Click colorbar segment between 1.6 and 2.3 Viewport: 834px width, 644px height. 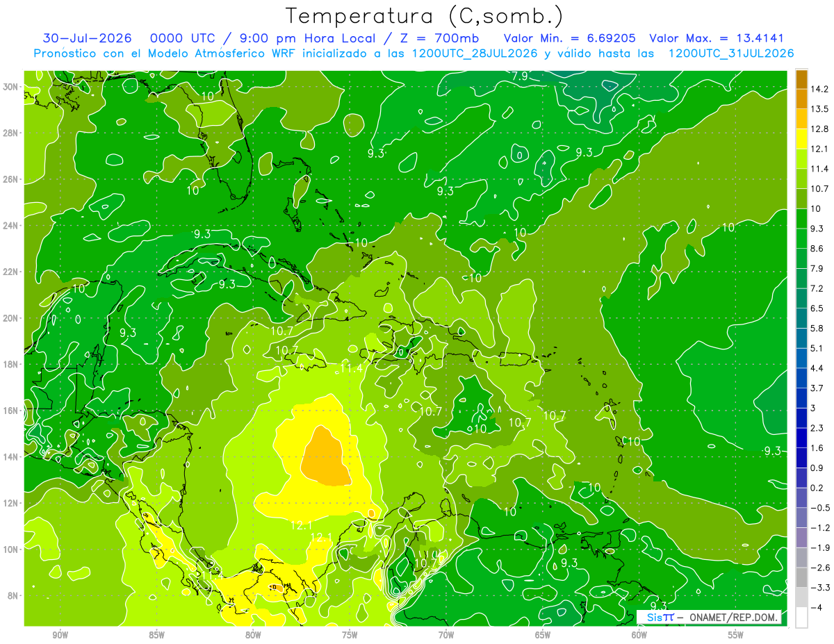pos(801,438)
